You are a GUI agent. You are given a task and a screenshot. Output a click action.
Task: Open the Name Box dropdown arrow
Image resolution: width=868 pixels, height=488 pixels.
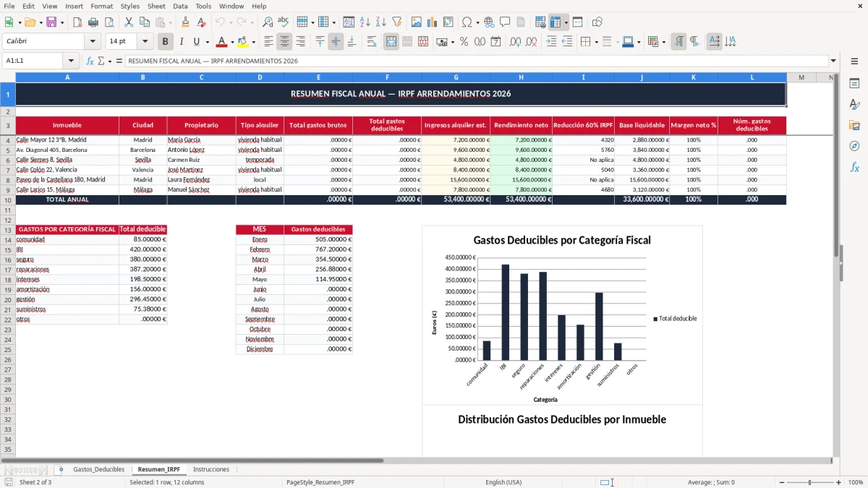[x=71, y=61]
